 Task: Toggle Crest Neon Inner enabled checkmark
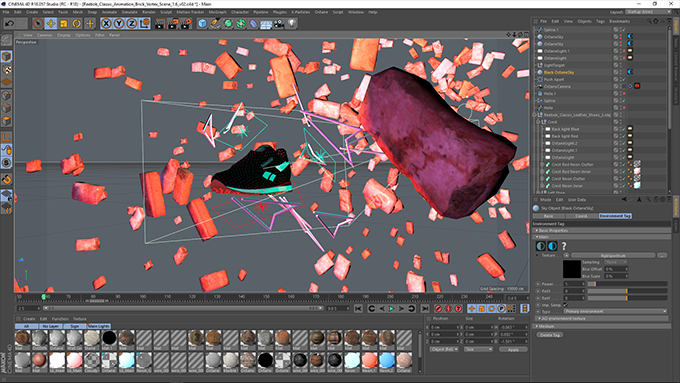pyautogui.click(x=624, y=186)
